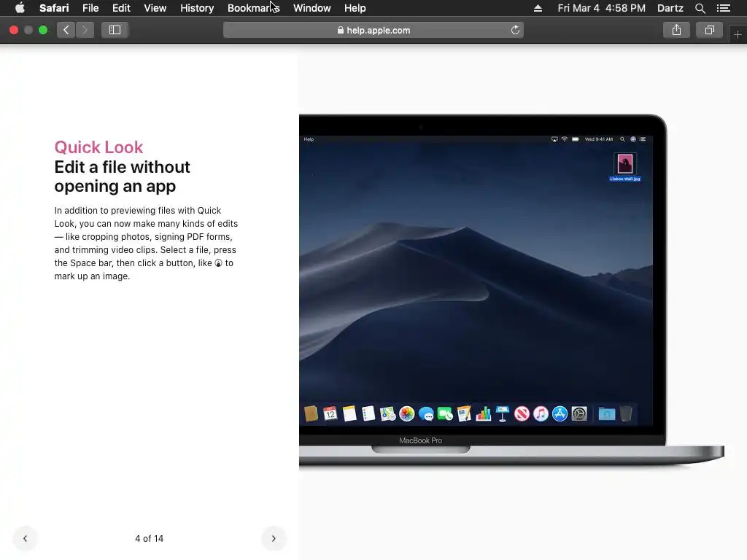The image size is (747, 560).
Task: Click the Downloads folder in pictured Dock
Action: click(606, 414)
